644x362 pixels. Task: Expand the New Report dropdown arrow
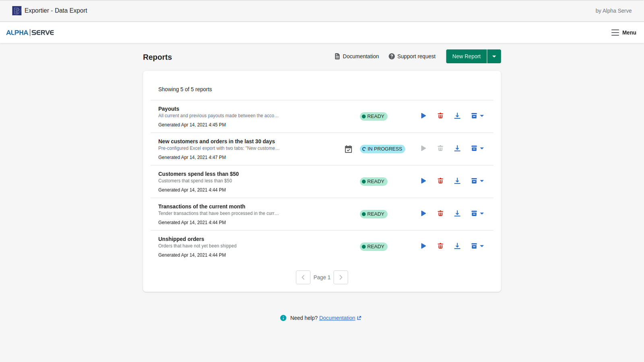[x=494, y=56]
